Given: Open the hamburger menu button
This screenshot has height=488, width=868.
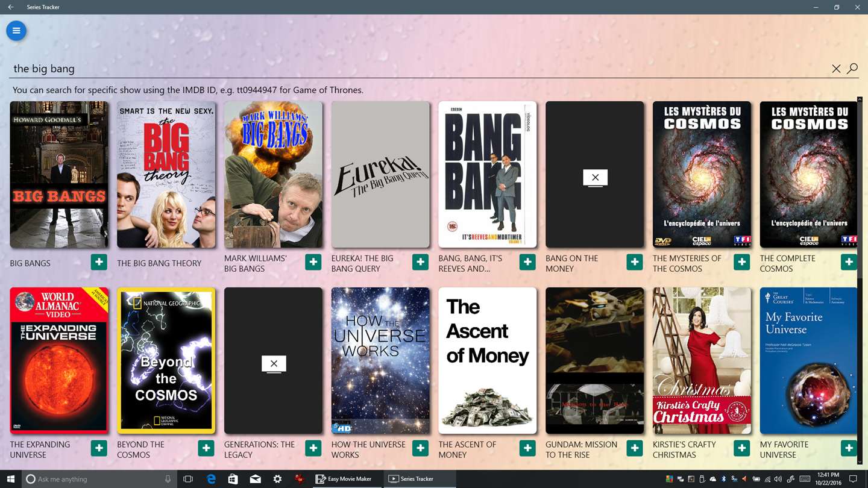Looking at the screenshot, I should pyautogui.click(x=16, y=31).
